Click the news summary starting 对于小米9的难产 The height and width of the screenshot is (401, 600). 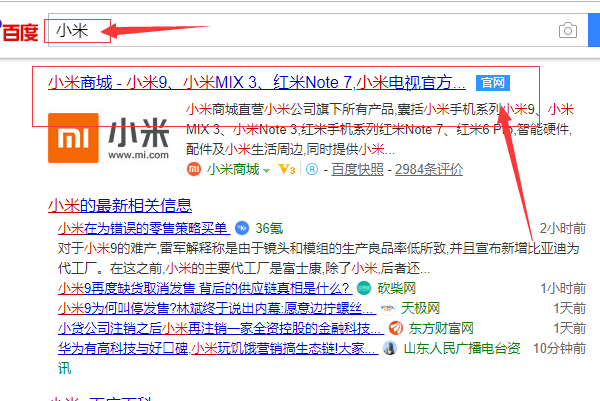tap(318, 258)
